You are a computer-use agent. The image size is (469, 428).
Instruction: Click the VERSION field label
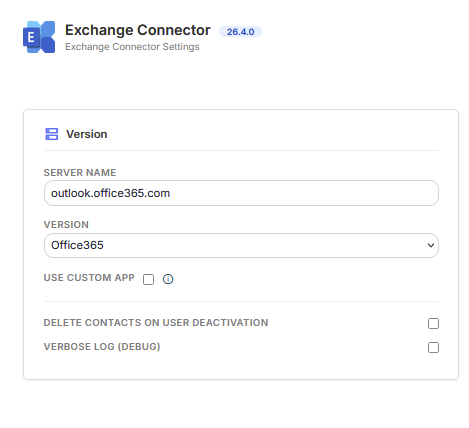coord(66,225)
